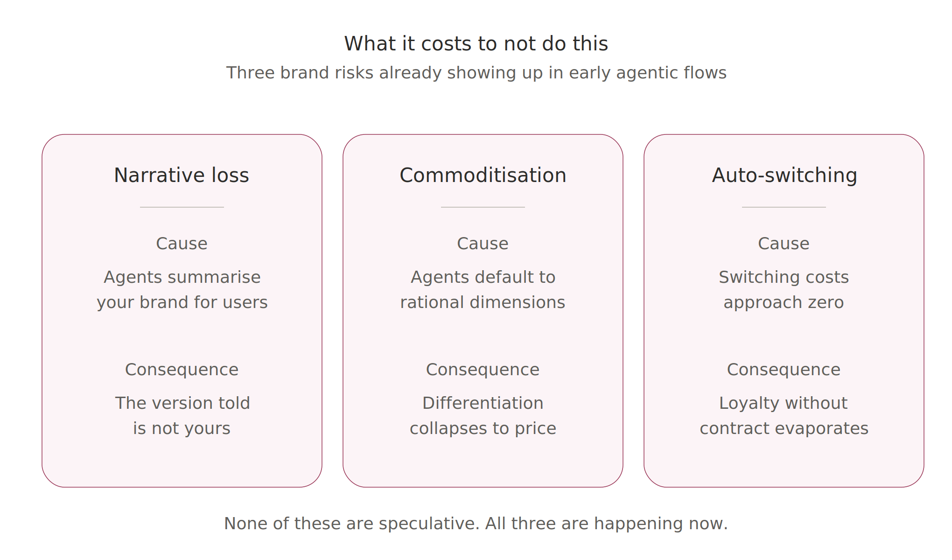
Task: Select Consequence label in Narrative loss card
Action: point(182,370)
